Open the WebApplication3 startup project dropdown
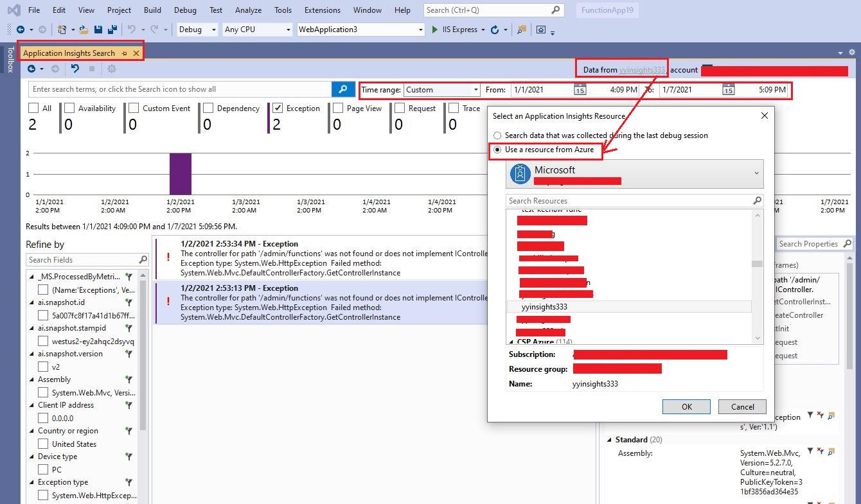Viewport: 861px width, 504px height. [x=361, y=30]
